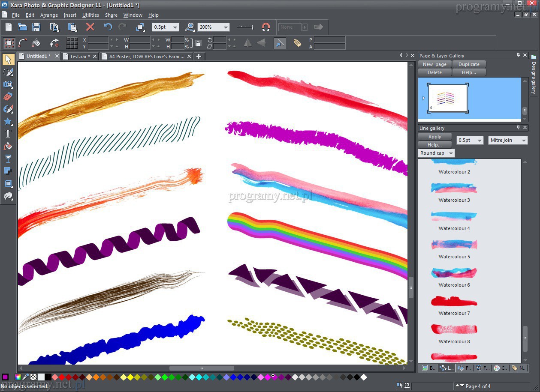Viewport: 540px width, 392px height.
Task: Open the Round cap dropdown
Action: coord(450,153)
